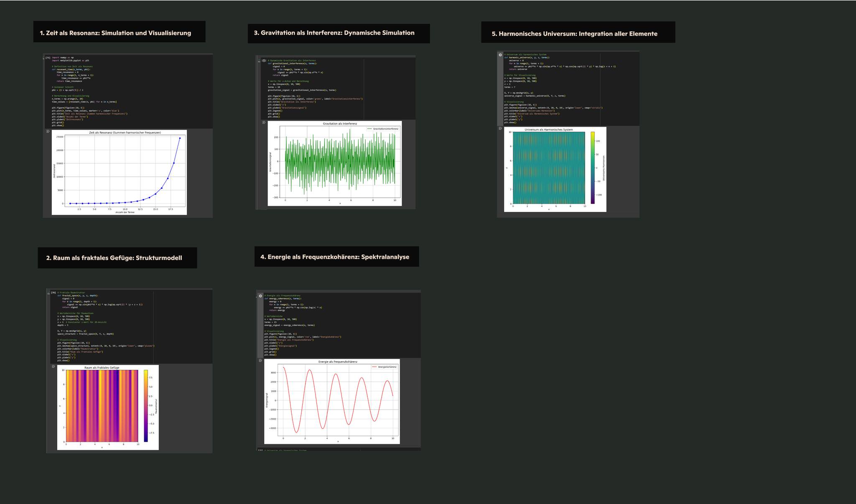Collapse arrow left of gravitational_interference cell
Screen dimensions: 856x504
click(259, 62)
